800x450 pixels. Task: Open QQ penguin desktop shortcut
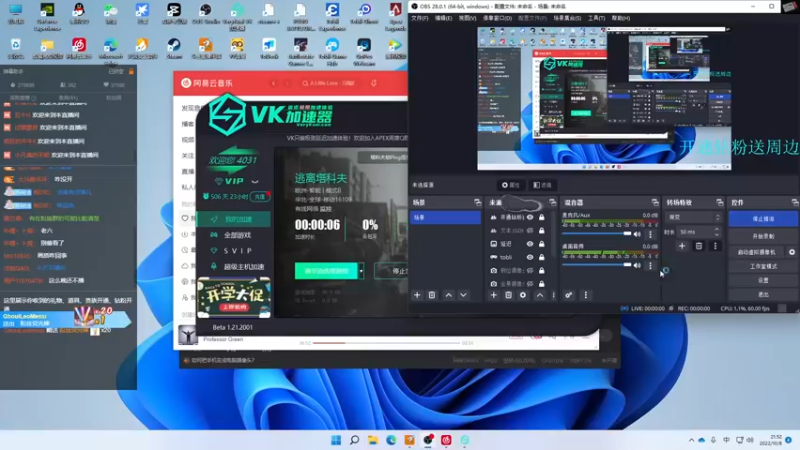[79, 14]
